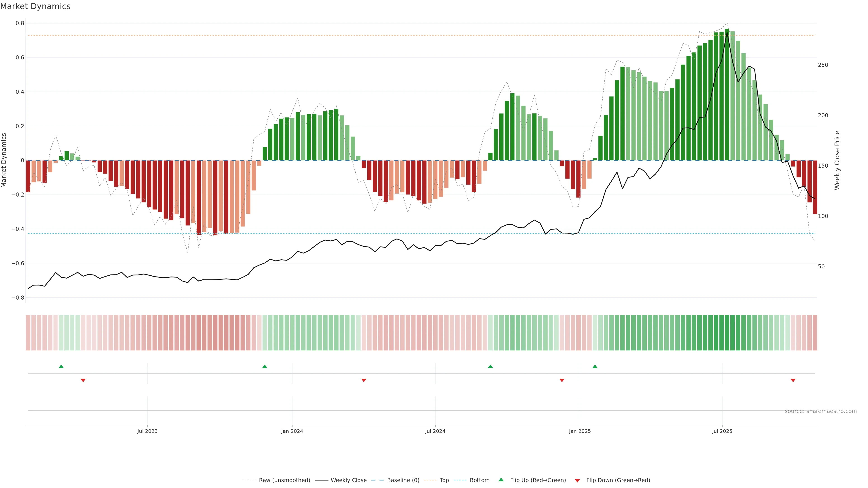868x488 pixels.
Task: Click the Weekly Close Price axis title
Action: tap(837, 160)
